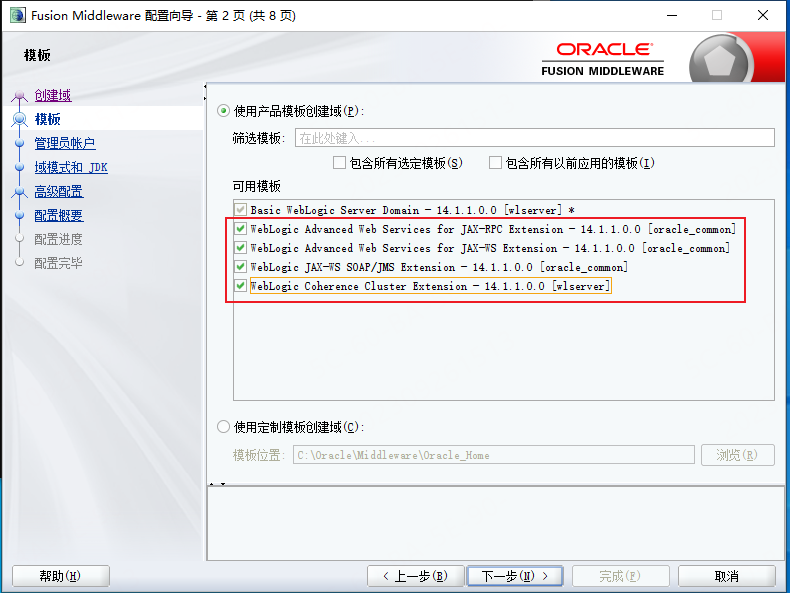Click the 模板位置 path field

[x=494, y=455]
